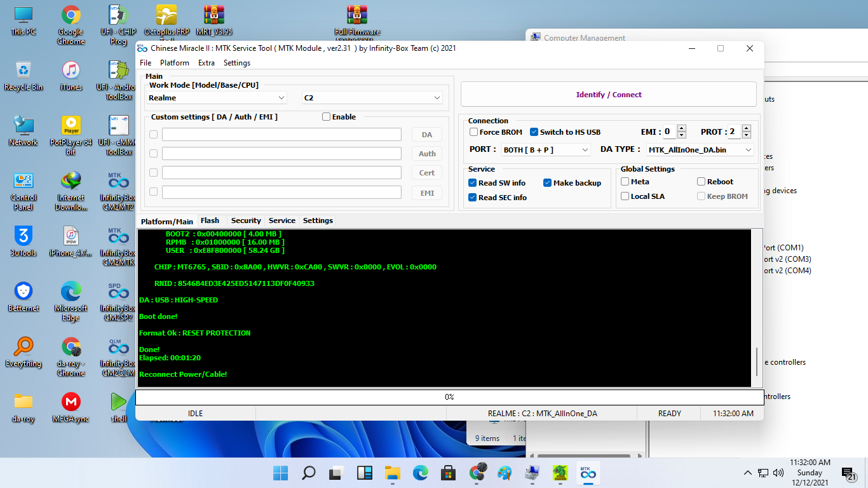Screen dimensions: 868x488
Task: Enable custom settings checkbox
Action: point(326,117)
